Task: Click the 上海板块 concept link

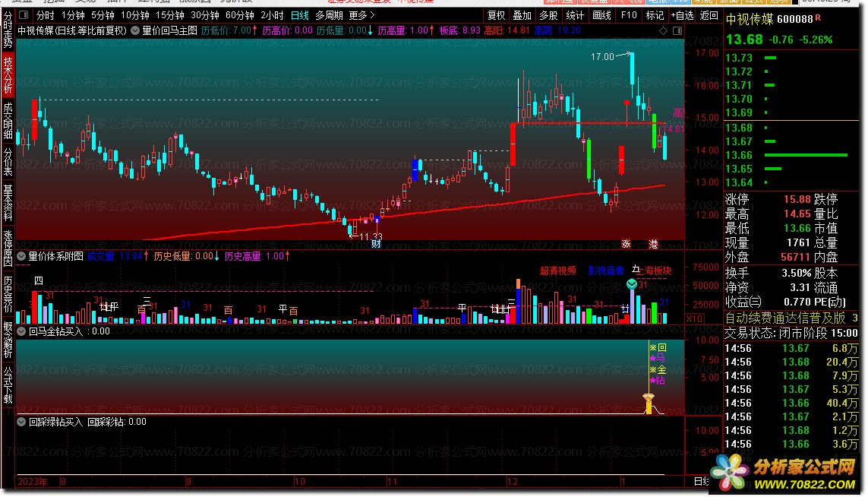Action: tap(653, 271)
